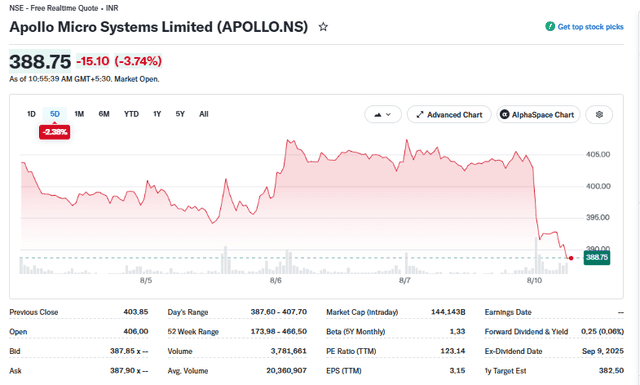The height and width of the screenshot is (385, 640).
Task: Click the 8/6 date axis label
Action: [276, 280]
